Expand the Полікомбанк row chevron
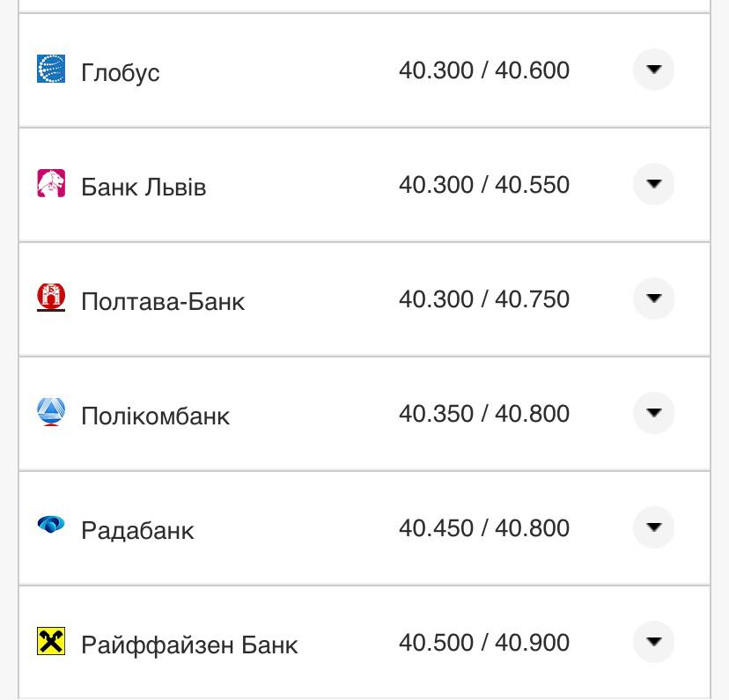This screenshot has height=700, width=729. [653, 413]
